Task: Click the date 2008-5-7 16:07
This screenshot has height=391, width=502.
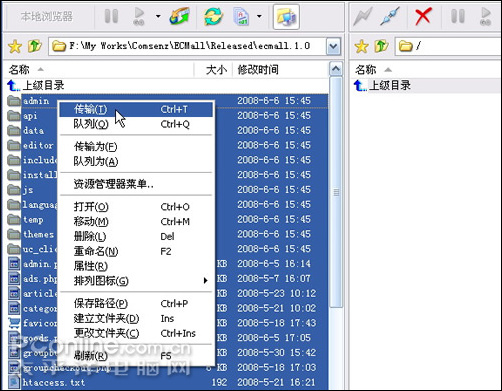Action: point(274,278)
